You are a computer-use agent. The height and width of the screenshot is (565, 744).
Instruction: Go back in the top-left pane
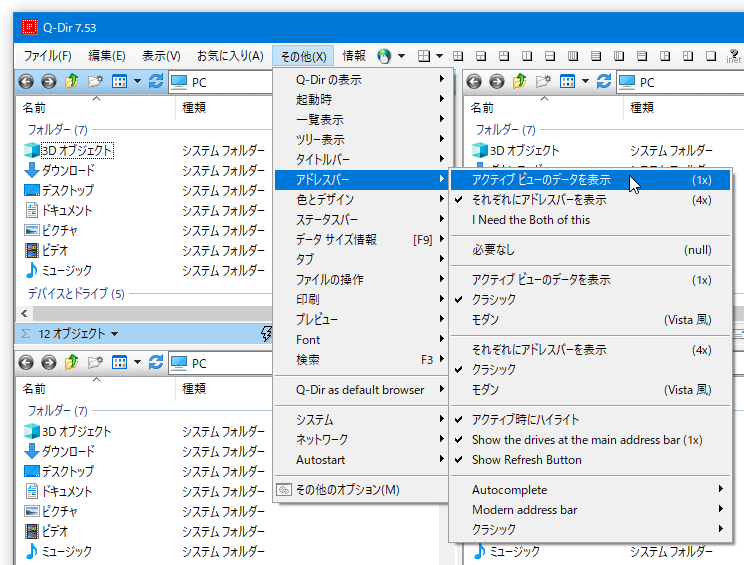[x=26, y=82]
